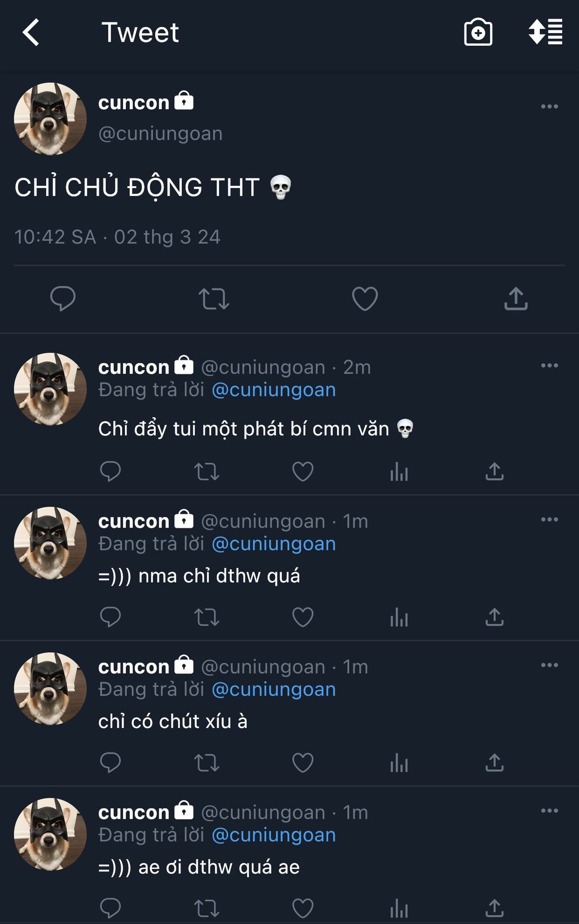Retweet the 'nma chỉ dthw quá' reply

point(207,617)
